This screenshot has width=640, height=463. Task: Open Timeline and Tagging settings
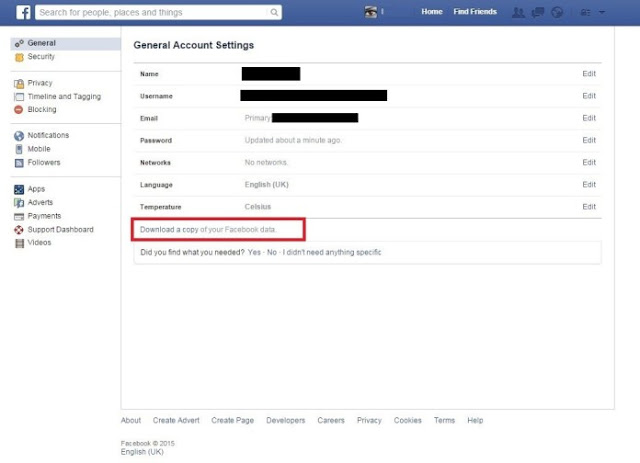(64, 96)
